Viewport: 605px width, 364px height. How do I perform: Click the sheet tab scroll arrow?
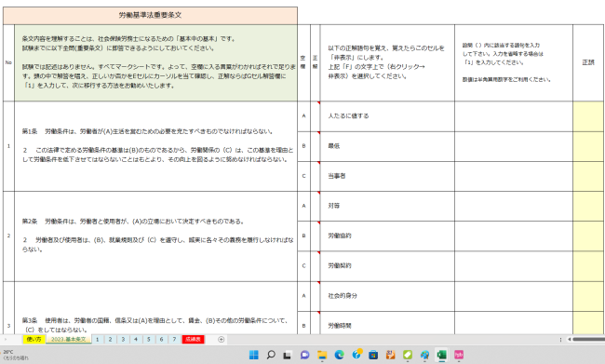pyautogui.click(x=6, y=339)
